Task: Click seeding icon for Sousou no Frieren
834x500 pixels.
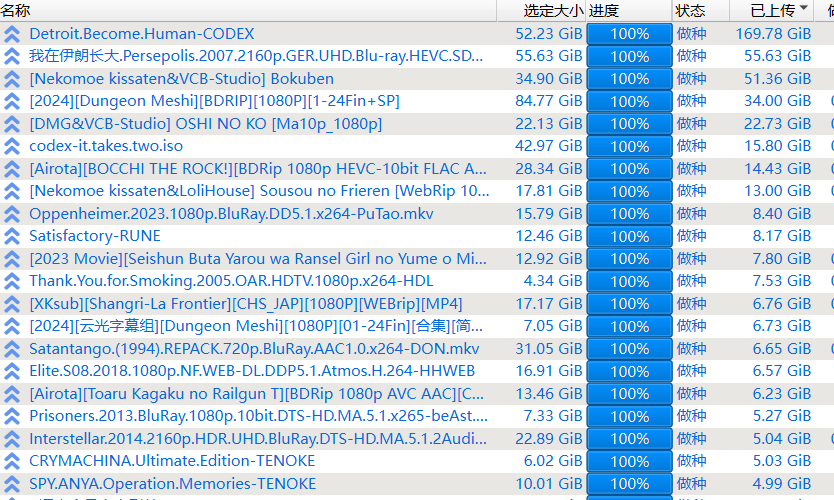Action: coord(12,191)
